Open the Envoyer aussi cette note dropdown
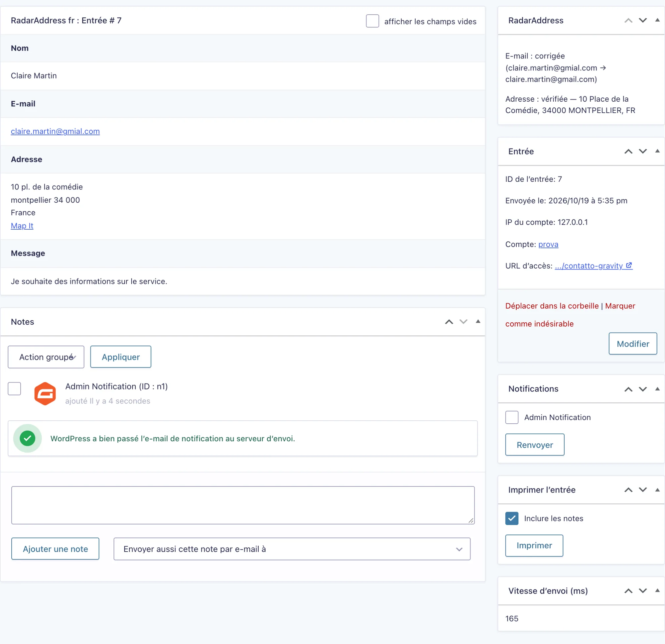 pyautogui.click(x=292, y=549)
